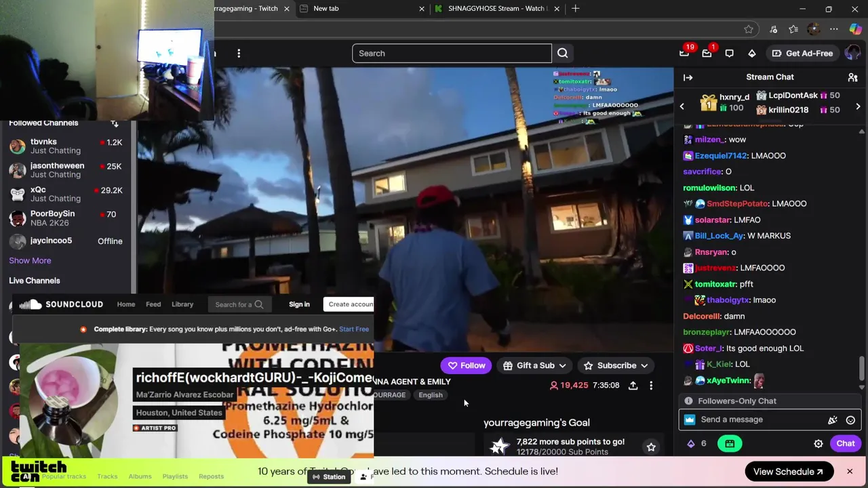Select the Tracks tab on SoundCloud profile

pos(107,476)
